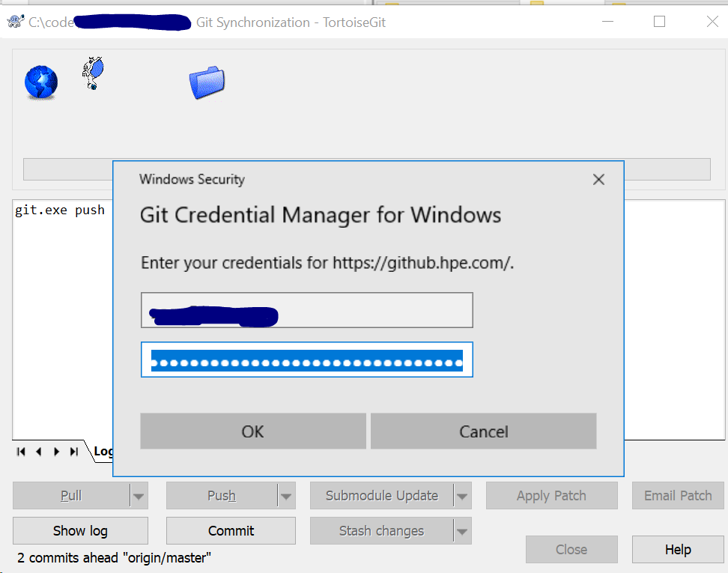Image resolution: width=728 pixels, height=573 pixels.
Task: Click the TortoiseGit turtle mascot icon
Action: tap(92, 73)
